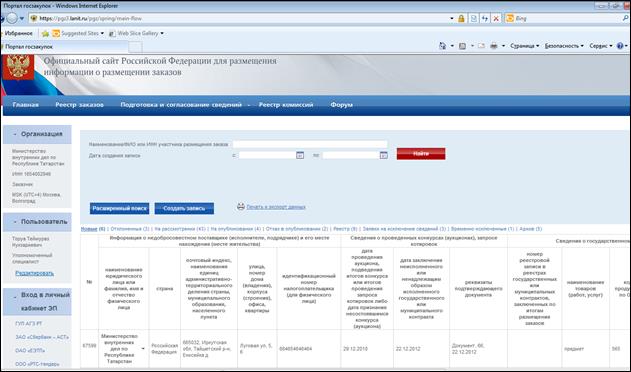Click the red Найти search button
The image size is (631, 372).
click(421, 154)
